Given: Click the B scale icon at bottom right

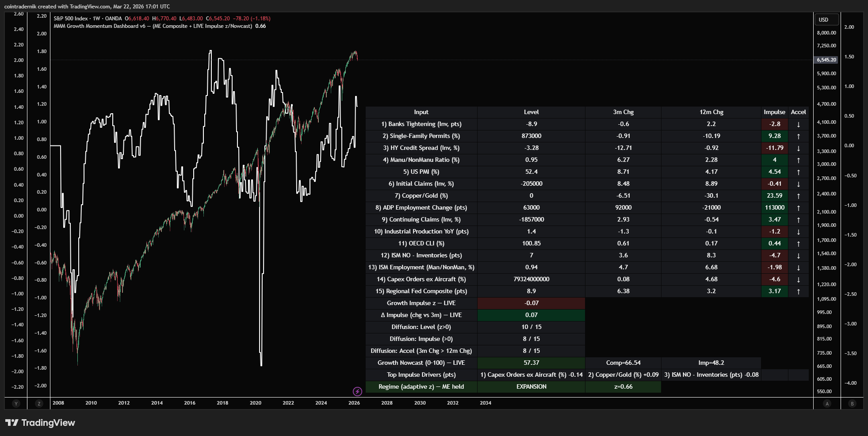Looking at the screenshot, I should pos(852,404).
